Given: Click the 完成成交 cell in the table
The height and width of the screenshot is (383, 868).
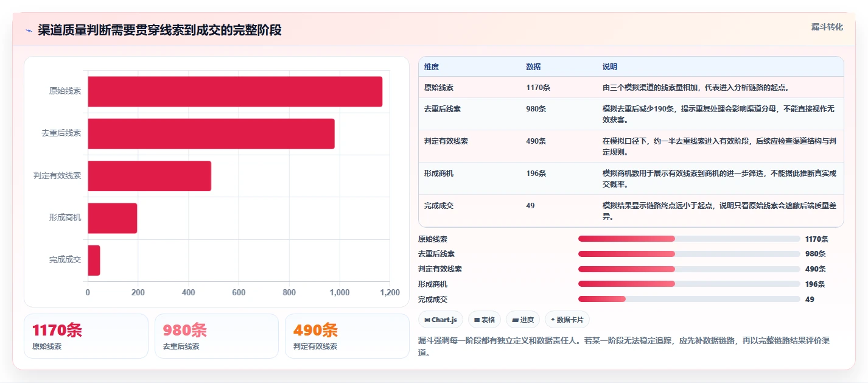Looking at the screenshot, I should pos(439,206).
